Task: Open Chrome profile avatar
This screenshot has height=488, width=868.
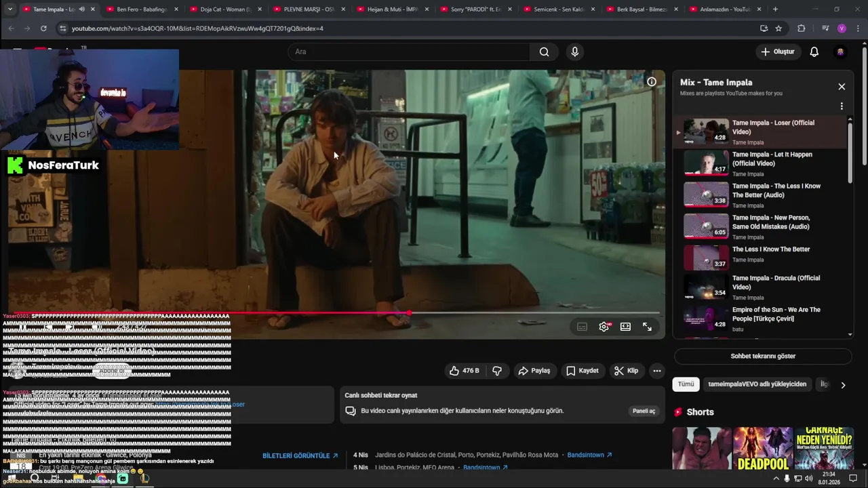Action: click(x=842, y=28)
